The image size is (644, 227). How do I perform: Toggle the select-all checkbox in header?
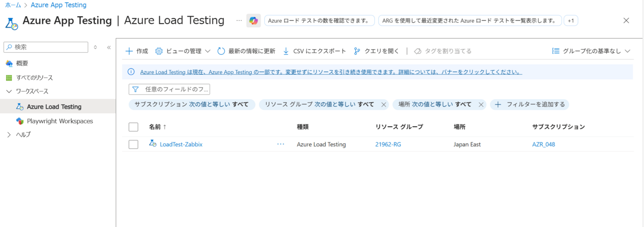[133, 127]
